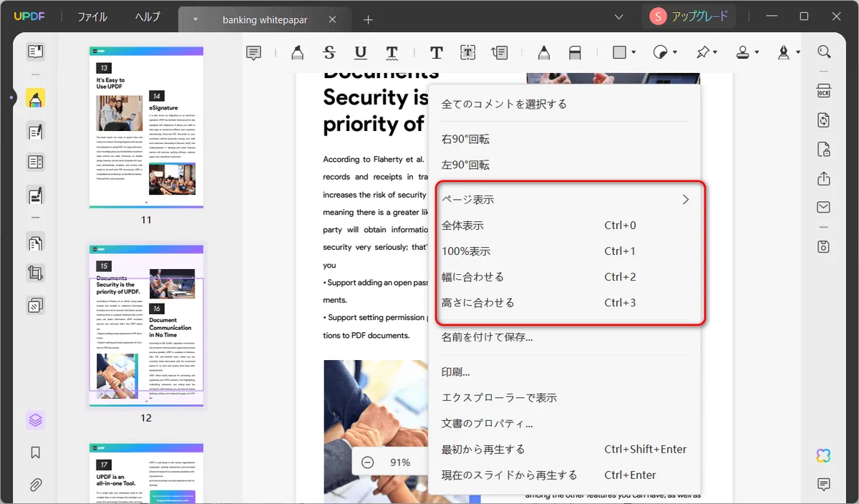This screenshot has width=859, height=504.
Task: Expand the Signature pen dropdown
Action: (x=798, y=52)
